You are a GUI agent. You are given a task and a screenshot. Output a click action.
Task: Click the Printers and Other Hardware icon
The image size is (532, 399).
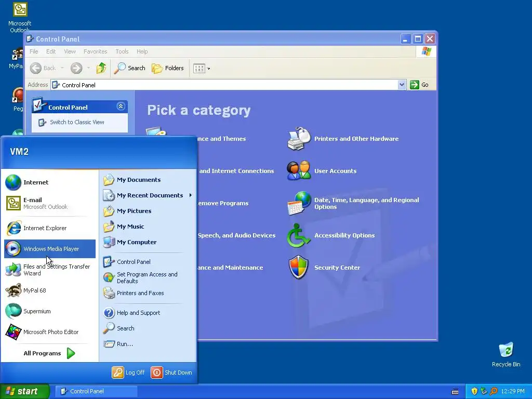(x=299, y=138)
